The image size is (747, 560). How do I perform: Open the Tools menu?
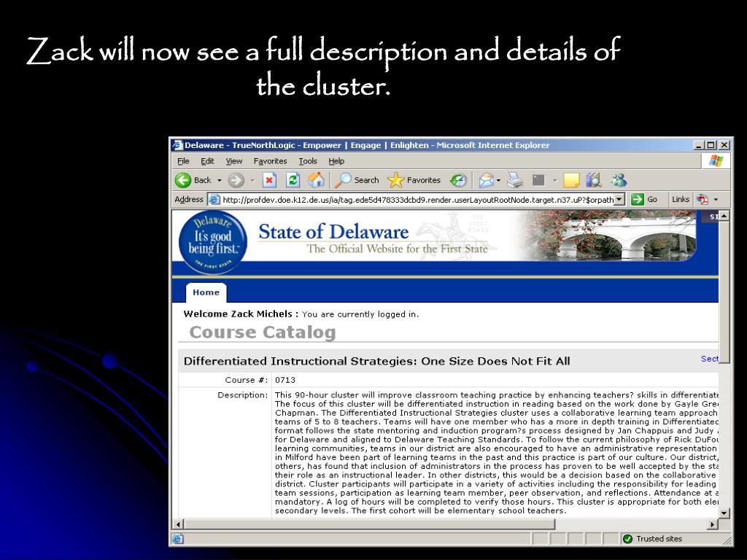click(308, 161)
